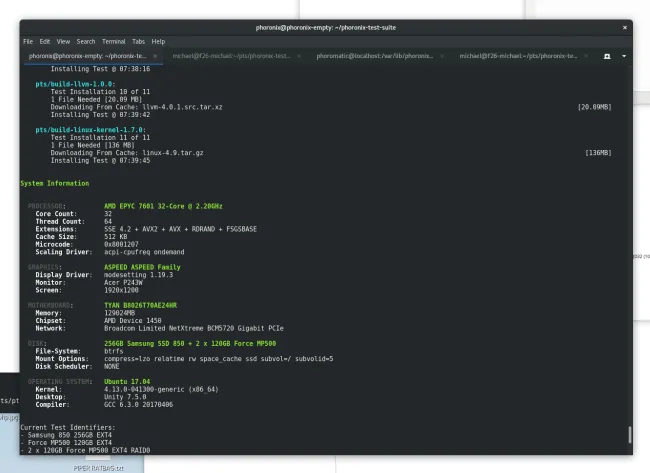Close the michael@f26-michael pts/phoronix-tv tab

point(587,56)
